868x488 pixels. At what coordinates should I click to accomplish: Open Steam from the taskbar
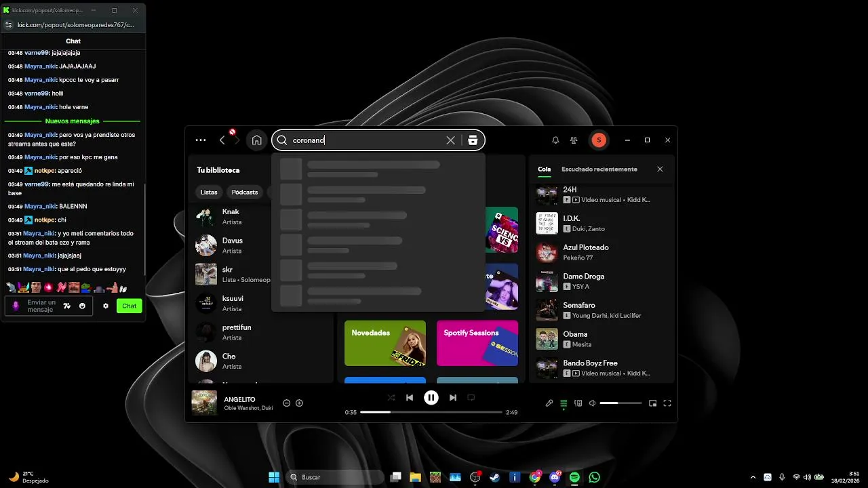pyautogui.click(x=495, y=477)
